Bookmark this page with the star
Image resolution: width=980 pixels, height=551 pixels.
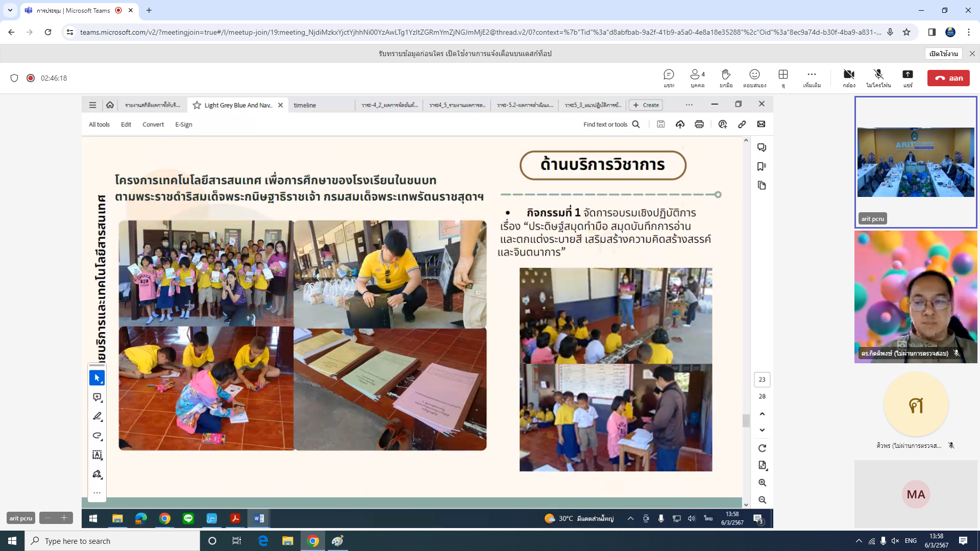click(x=906, y=32)
